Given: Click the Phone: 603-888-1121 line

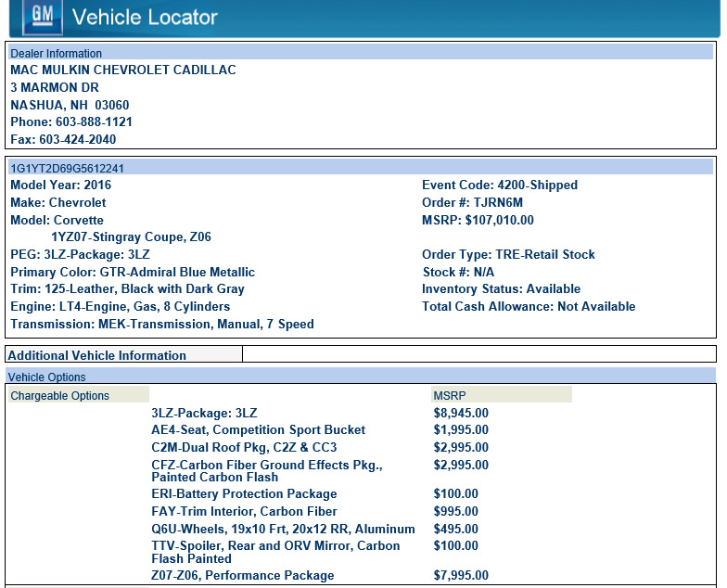Looking at the screenshot, I should 71,122.
